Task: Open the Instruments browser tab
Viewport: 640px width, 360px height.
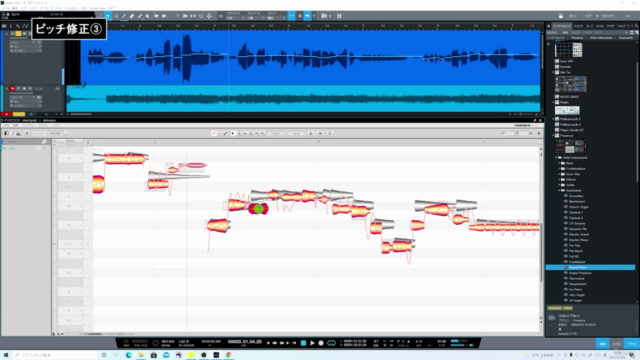Action: (562, 26)
